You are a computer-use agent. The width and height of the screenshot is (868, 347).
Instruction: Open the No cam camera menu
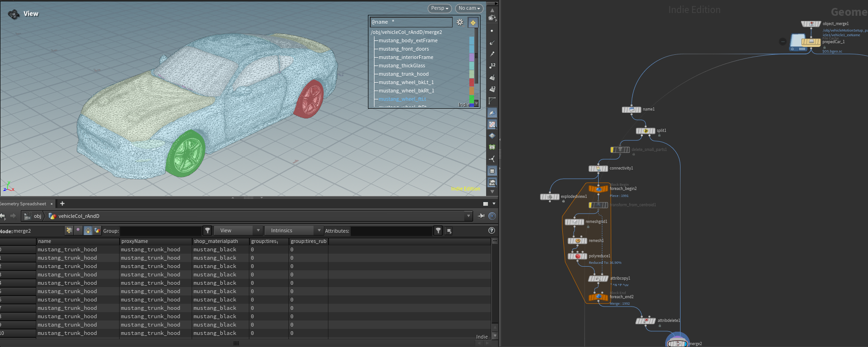(x=469, y=8)
